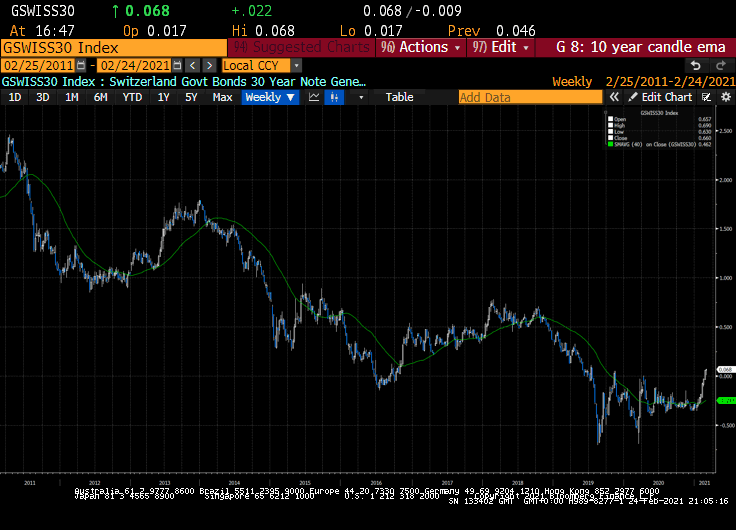The width and height of the screenshot is (736, 530).
Task: Expand chart type options arrow
Action: coord(361,97)
